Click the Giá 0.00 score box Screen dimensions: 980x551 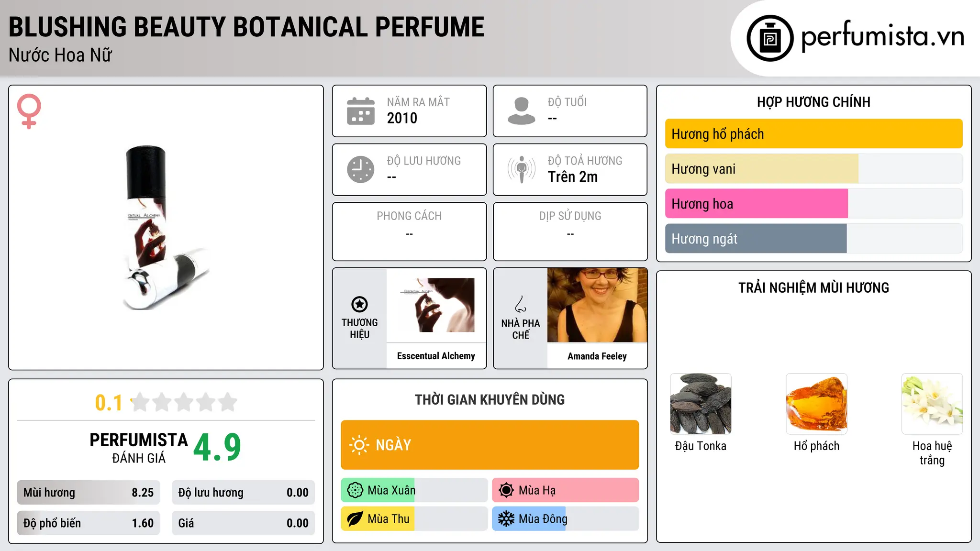tap(244, 523)
